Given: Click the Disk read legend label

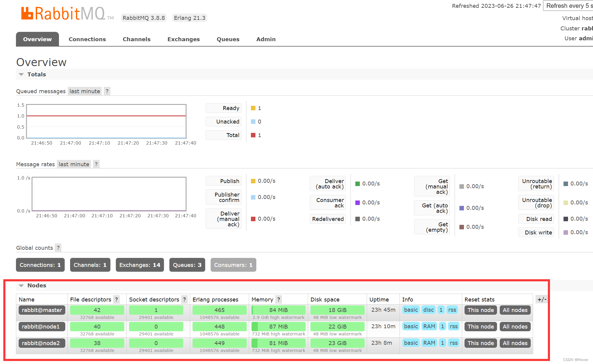Looking at the screenshot, I should coord(536,219).
